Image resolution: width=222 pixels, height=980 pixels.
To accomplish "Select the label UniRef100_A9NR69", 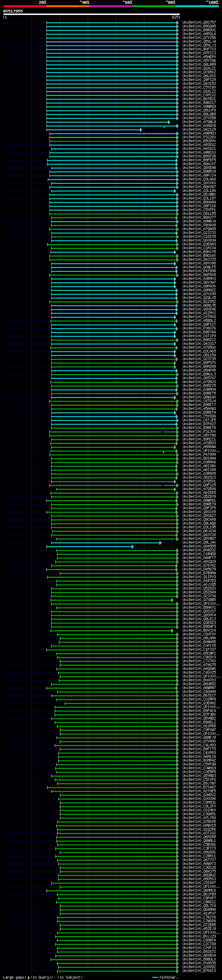I will [x=199, y=106].
